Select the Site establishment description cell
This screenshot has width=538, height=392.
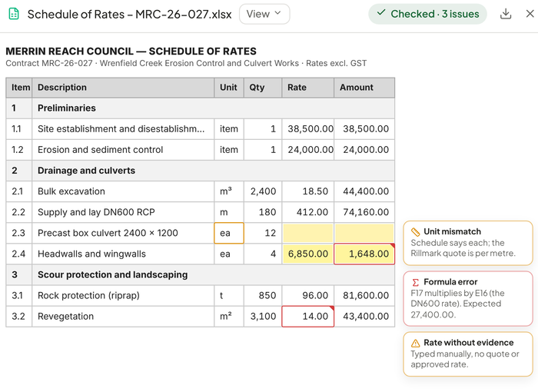tap(123, 129)
